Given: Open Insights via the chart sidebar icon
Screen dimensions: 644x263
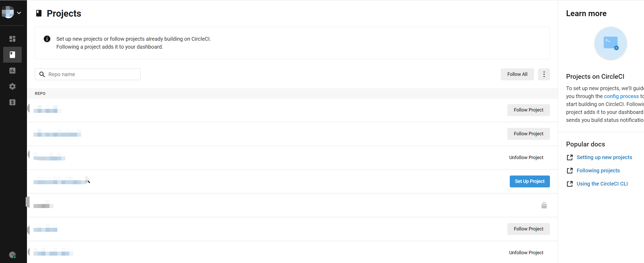Looking at the screenshot, I should point(12,71).
